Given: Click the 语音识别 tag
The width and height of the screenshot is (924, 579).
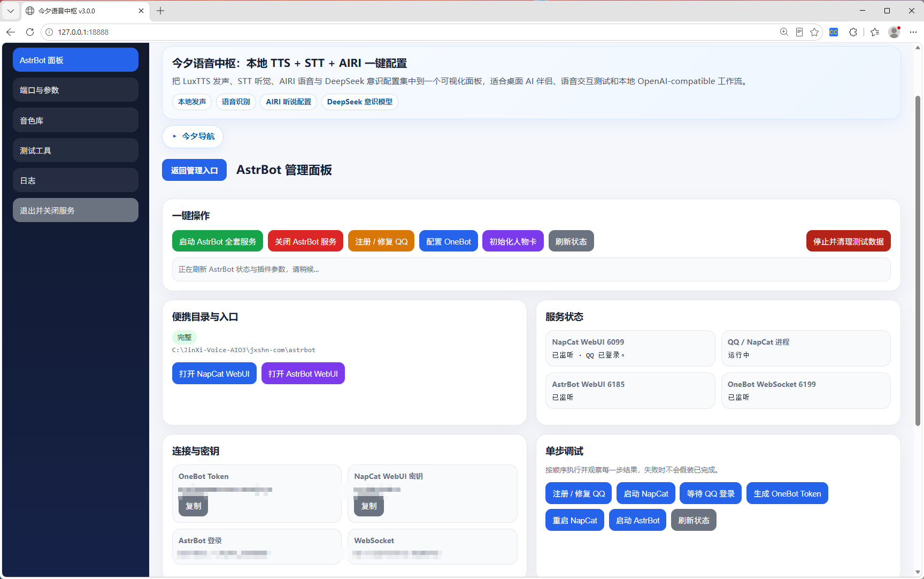Looking at the screenshot, I should point(236,102).
